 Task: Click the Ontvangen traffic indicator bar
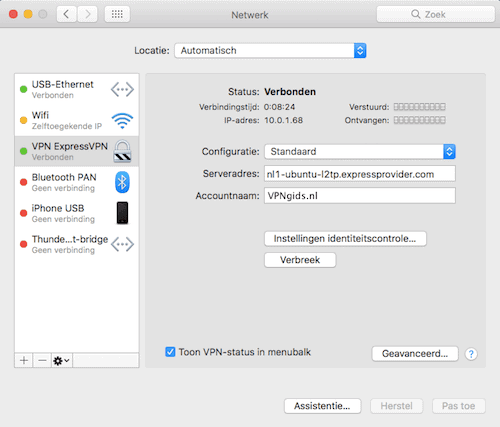pos(420,120)
